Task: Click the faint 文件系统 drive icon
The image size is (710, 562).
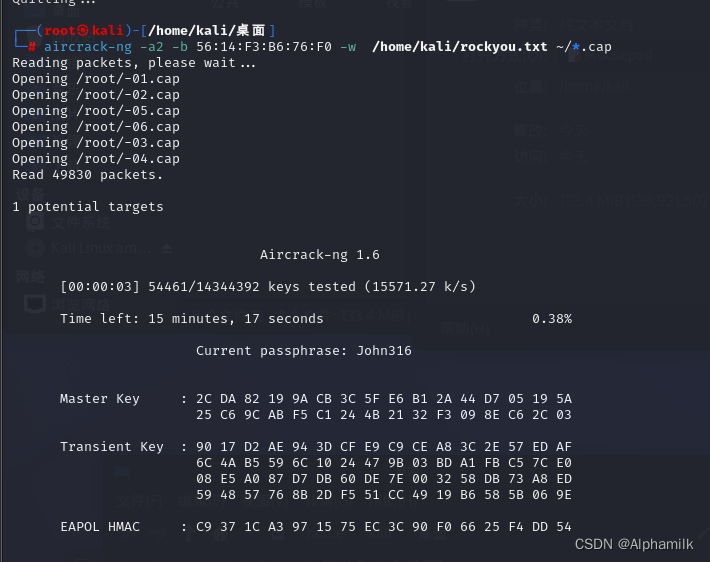Action: pos(35,222)
